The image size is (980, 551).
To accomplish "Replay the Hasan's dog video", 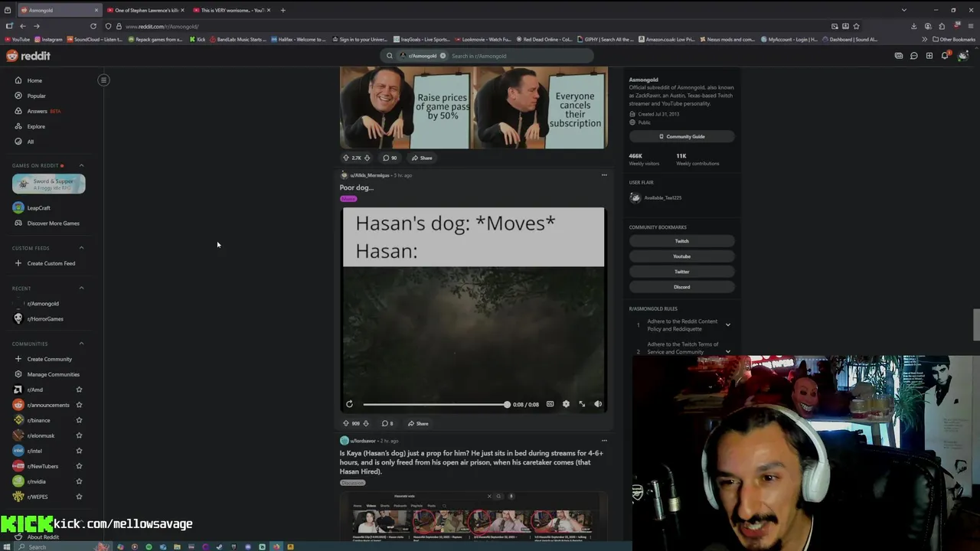I will (x=349, y=404).
